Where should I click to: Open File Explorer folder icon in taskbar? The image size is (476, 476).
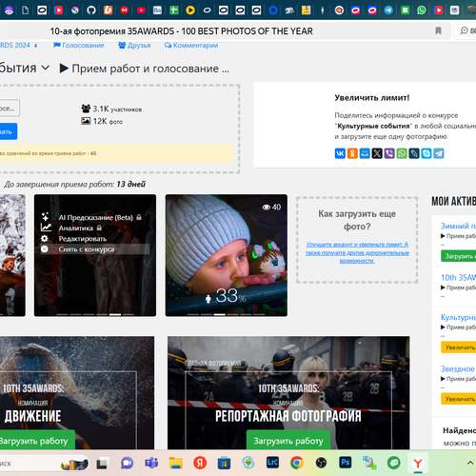tap(176, 463)
